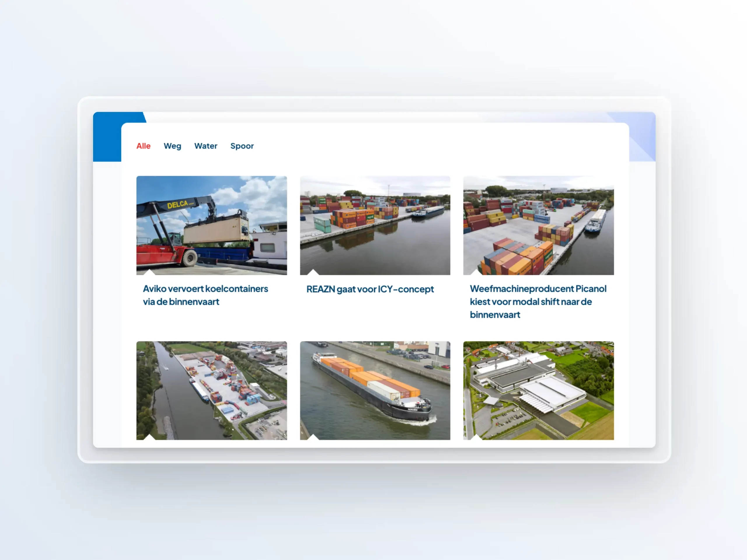Click white triangle marker under Picanol photo

coord(476,272)
